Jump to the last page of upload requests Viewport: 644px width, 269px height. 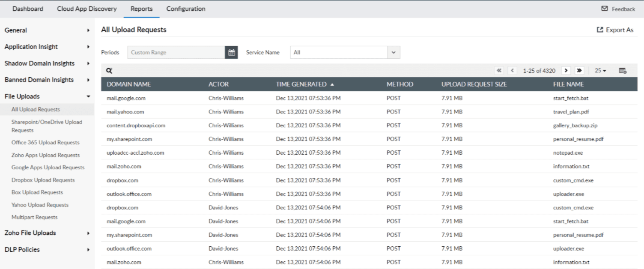tap(579, 70)
